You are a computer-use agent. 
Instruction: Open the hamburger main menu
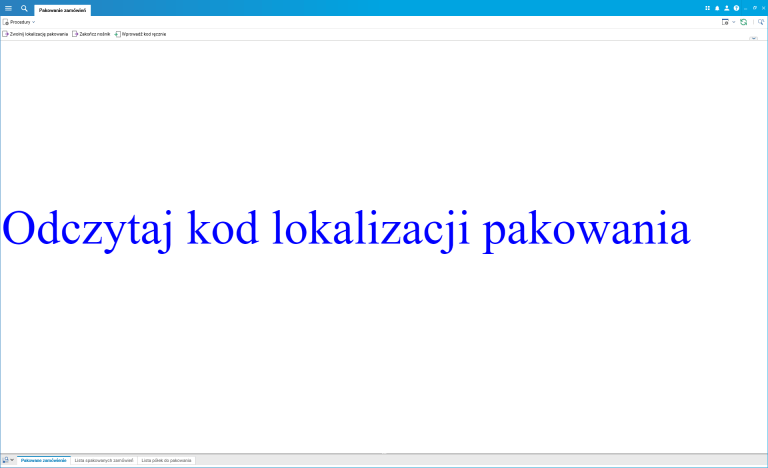[8, 8]
